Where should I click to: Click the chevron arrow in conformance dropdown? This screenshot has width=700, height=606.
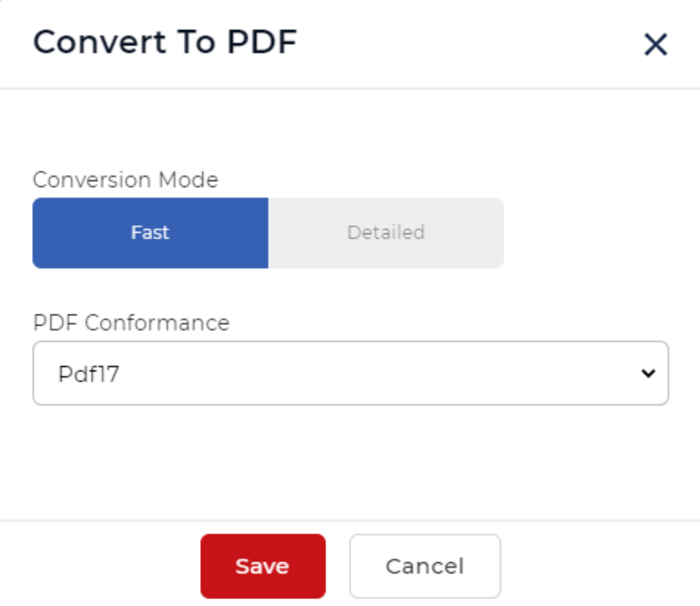(648, 373)
